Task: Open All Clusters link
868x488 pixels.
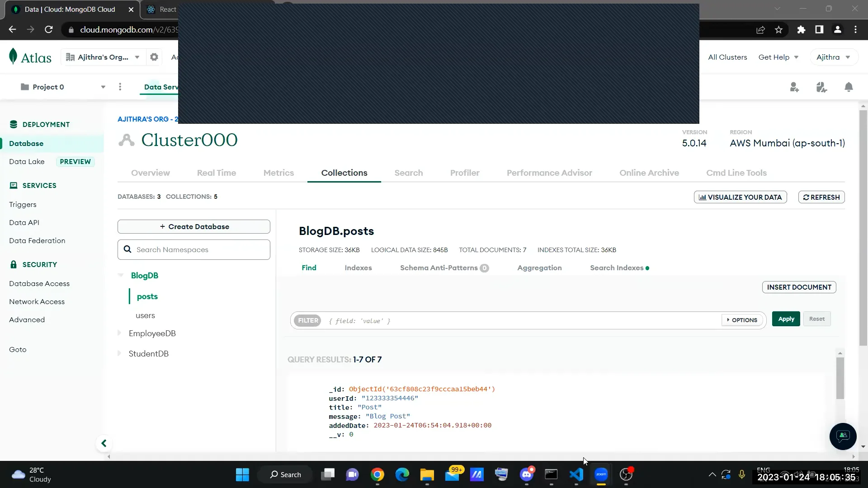Action: (727, 57)
